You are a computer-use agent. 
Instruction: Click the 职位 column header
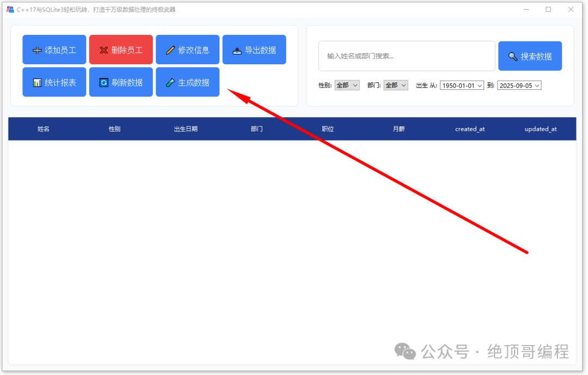(328, 129)
